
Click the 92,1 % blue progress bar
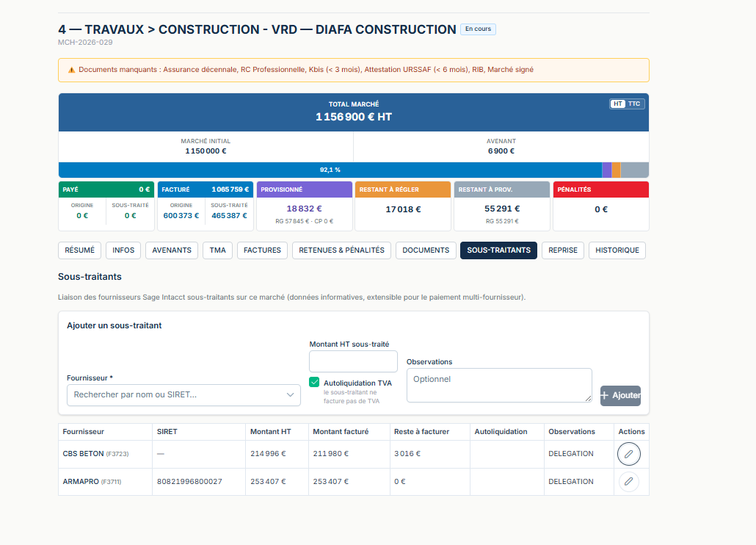click(x=330, y=170)
